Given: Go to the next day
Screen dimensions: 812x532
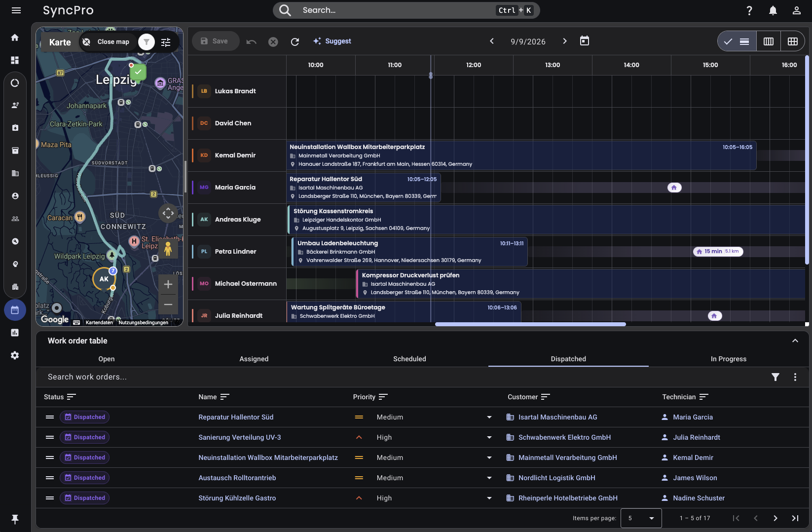Looking at the screenshot, I should (x=565, y=41).
